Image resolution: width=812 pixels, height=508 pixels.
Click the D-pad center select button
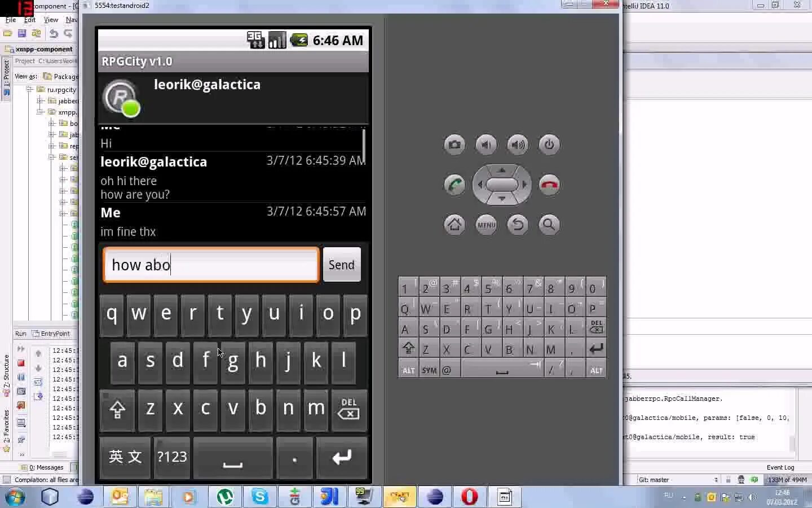click(502, 185)
